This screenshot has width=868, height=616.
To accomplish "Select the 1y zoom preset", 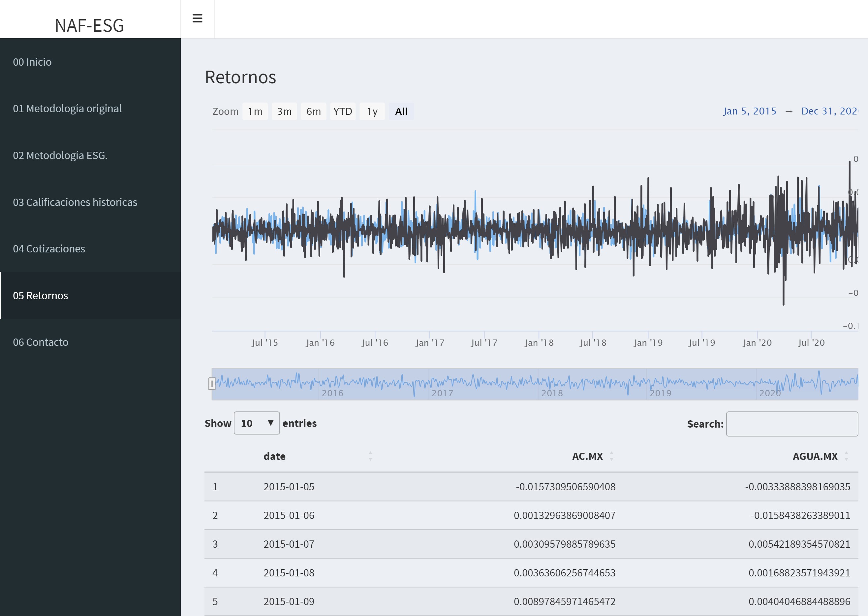I will [x=371, y=111].
